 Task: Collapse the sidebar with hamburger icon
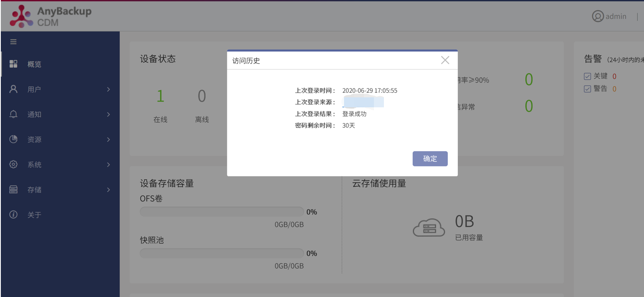pos(13,42)
